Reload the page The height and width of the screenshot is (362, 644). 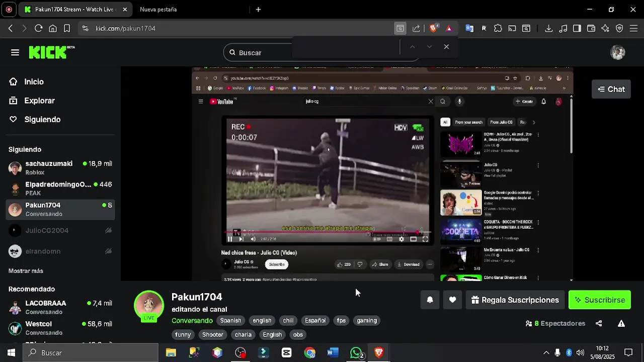pos(38,29)
